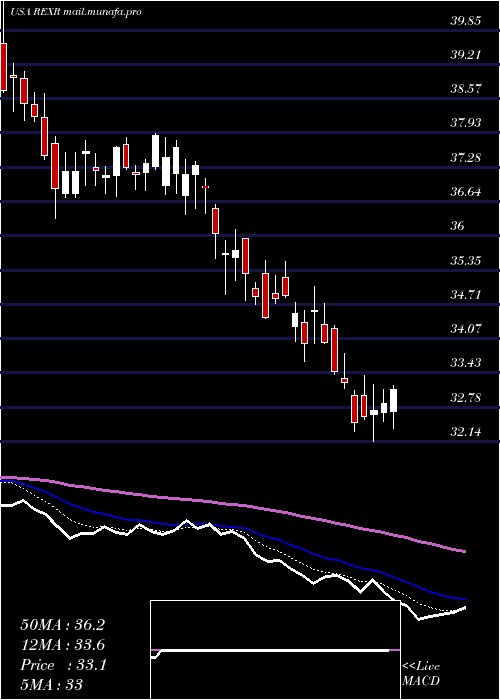This screenshot has height=700, width=500.
Task: Click the 32.78 price axis label
Action: 465,398
